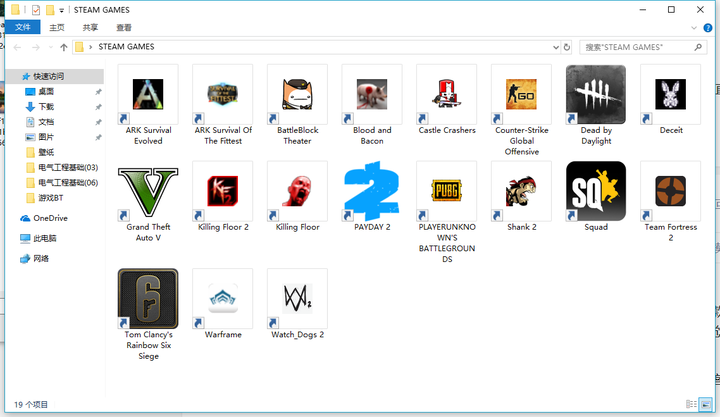Image resolution: width=720 pixels, height=417 pixels.
Task: Open the 查看 ribbon tab
Action: 124,28
